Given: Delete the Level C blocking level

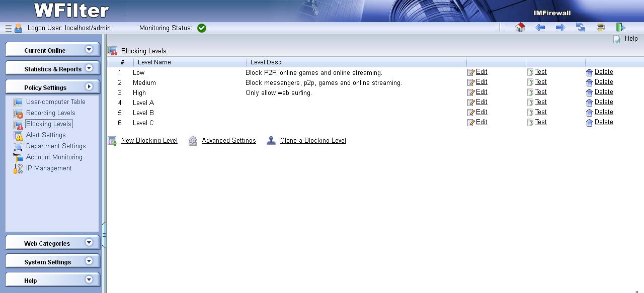Looking at the screenshot, I should (603, 122).
